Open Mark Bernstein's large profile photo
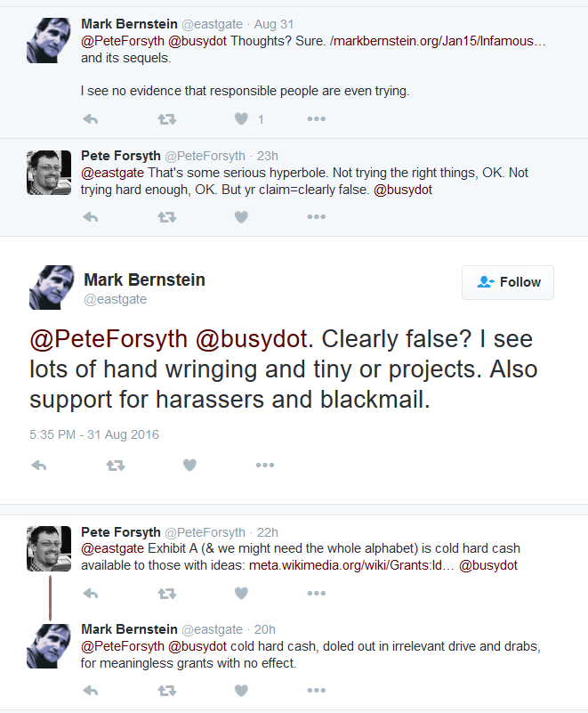Screen dimensions: 588x713 click(52, 288)
